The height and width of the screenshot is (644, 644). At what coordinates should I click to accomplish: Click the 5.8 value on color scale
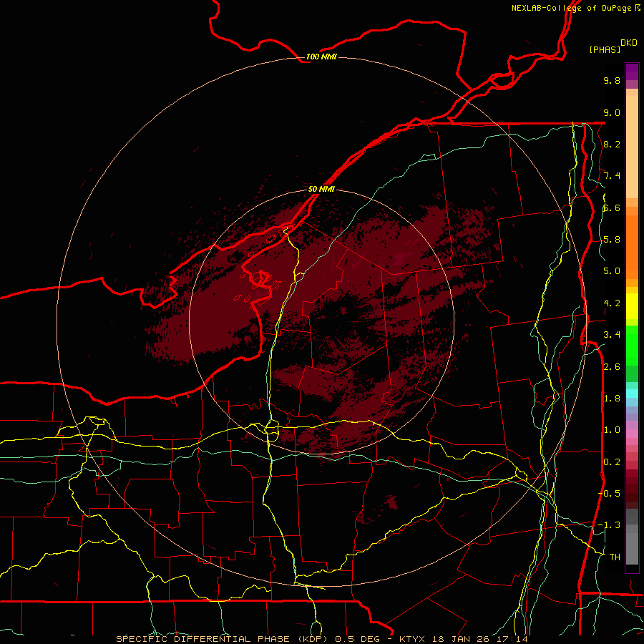[612, 240]
